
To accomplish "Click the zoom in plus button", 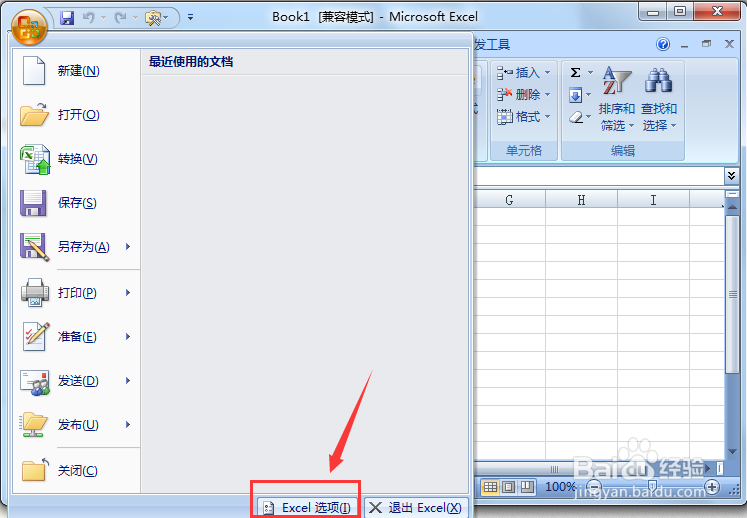I will 712,487.
